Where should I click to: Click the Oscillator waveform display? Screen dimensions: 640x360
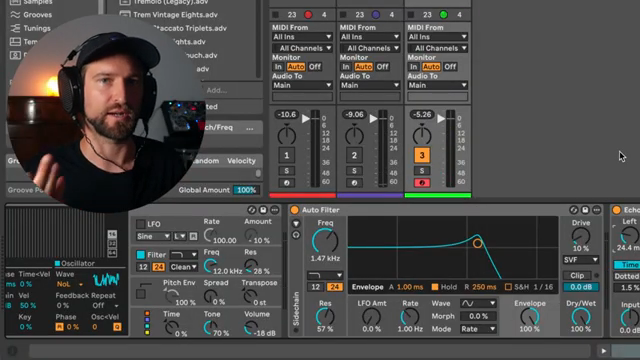pos(106,280)
